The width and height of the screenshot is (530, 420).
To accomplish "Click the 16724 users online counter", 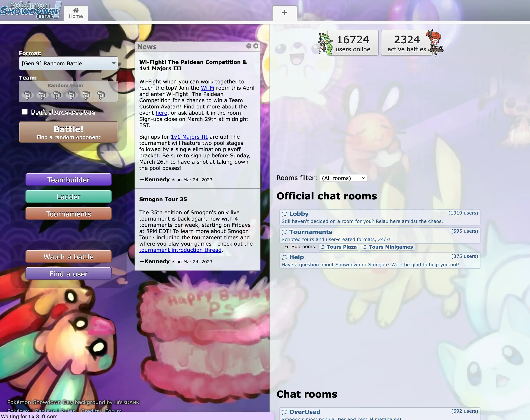I will coord(353,43).
